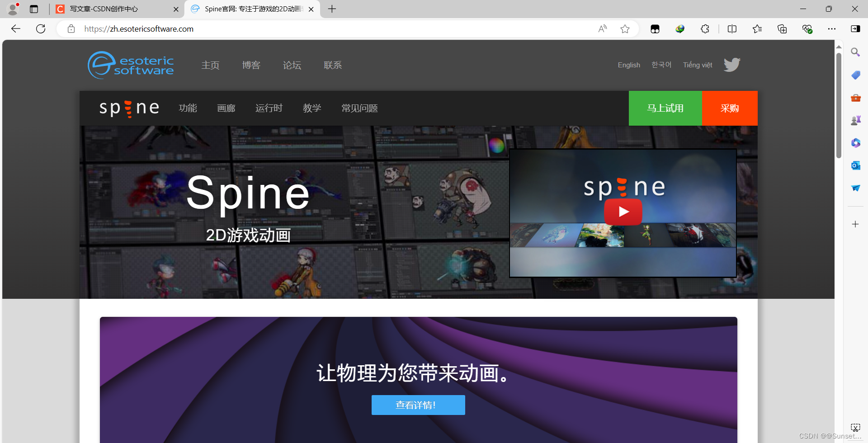Open sidebar Tools briefcase icon
This screenshot has height=443, width=868.
855,98
